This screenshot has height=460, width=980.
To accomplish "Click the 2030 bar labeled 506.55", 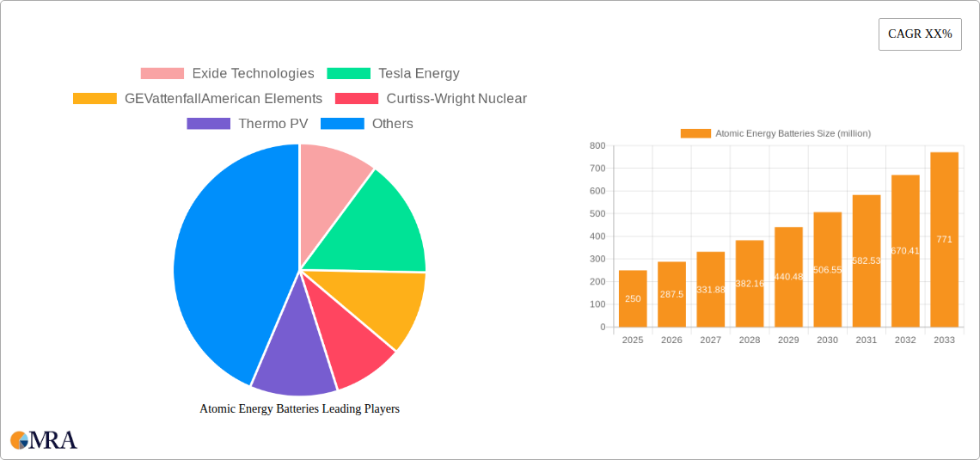I will click(828, 269).
